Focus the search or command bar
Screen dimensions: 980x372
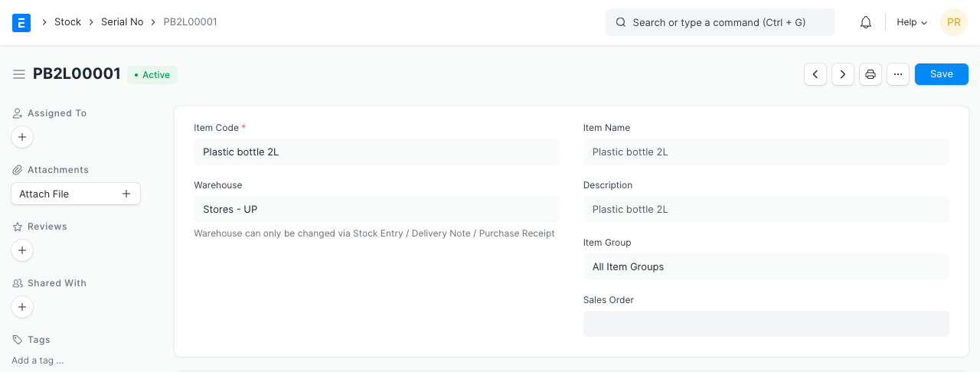[720, 22]
